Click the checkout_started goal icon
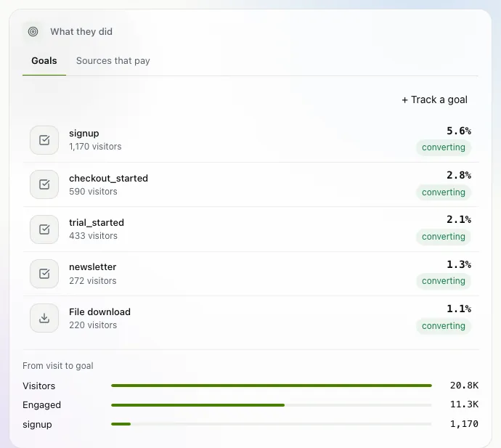The image size is (501, 448). point(44,184)
